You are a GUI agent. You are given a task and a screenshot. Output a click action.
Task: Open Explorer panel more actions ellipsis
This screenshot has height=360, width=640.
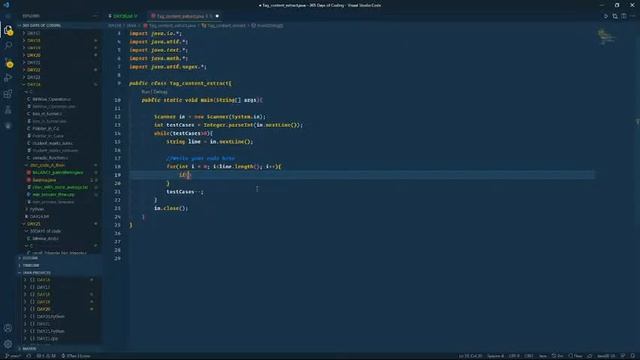click(x=95, y=16)
